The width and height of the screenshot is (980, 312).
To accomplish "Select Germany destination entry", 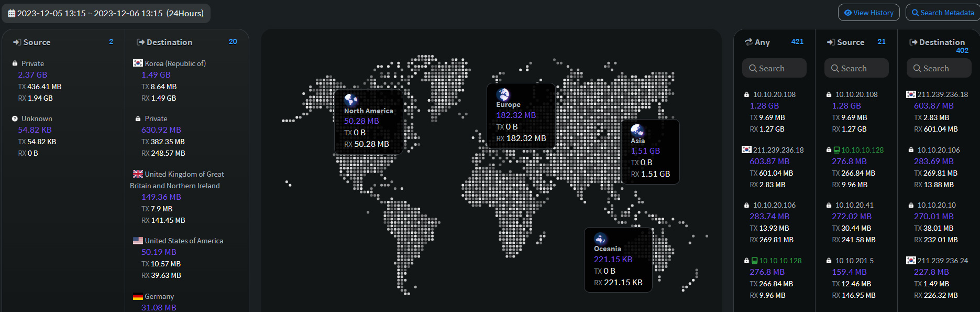I will 159,296.
